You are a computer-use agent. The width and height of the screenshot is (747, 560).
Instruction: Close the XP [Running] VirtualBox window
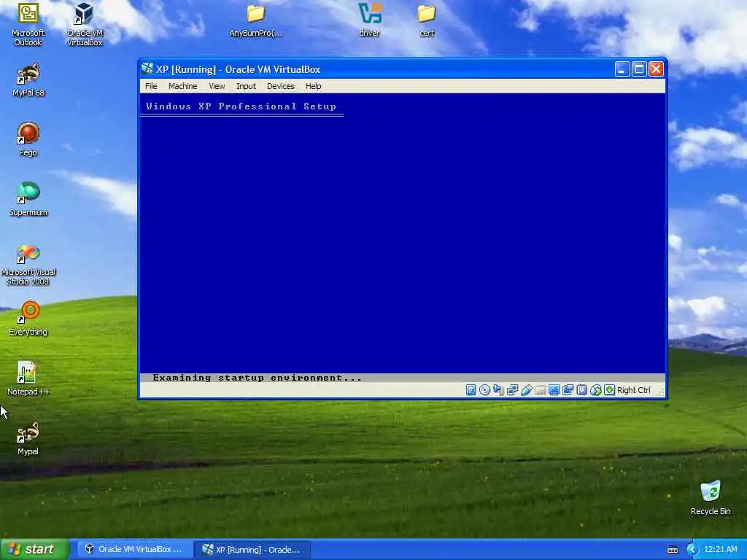656,69
